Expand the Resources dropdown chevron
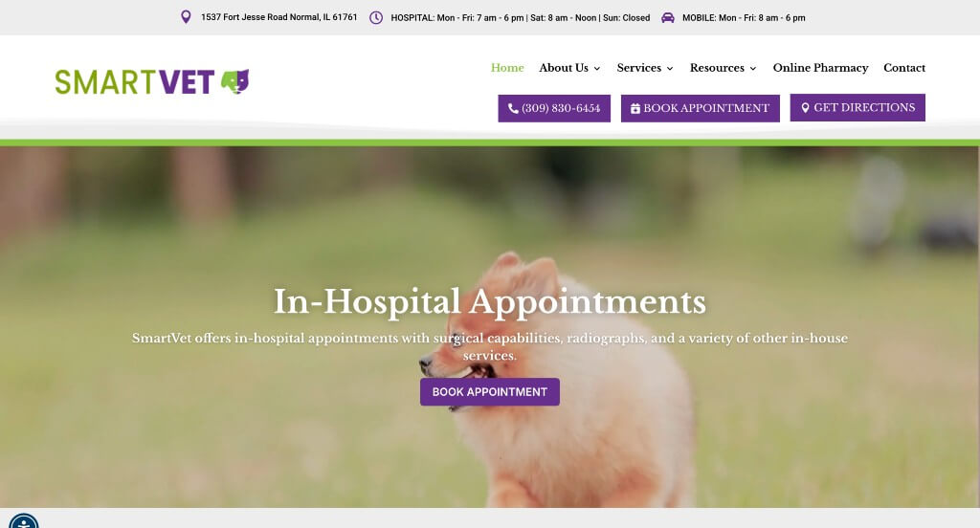The width and height of the screenshot is (980, 528). click(x=753, y=68)
